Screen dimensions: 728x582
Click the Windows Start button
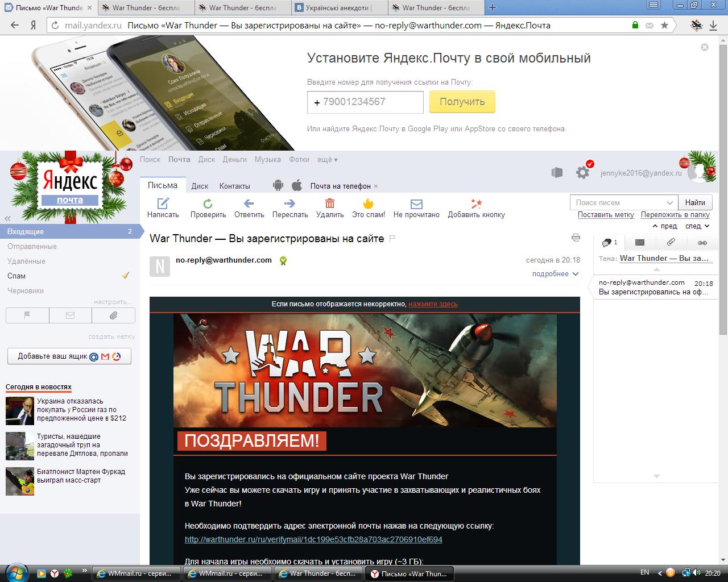(16, 572)
